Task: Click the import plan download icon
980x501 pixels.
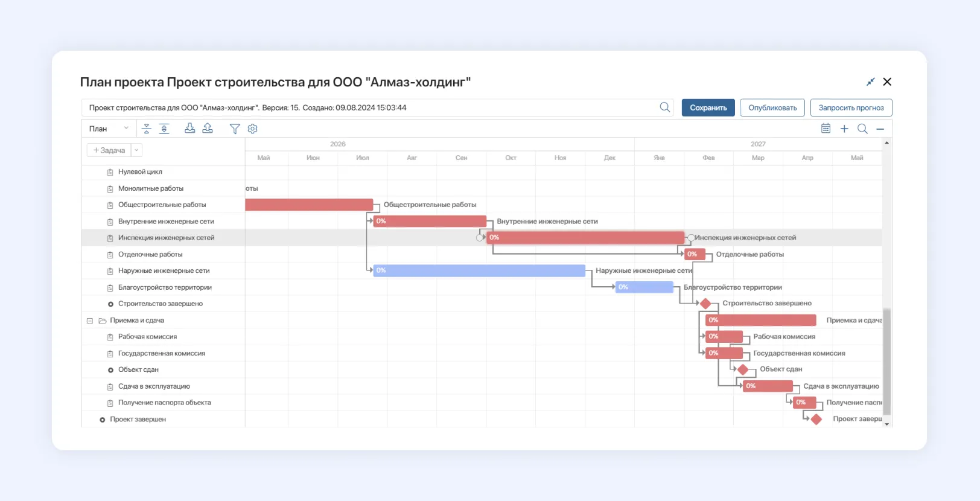Action: pos(189,129)
